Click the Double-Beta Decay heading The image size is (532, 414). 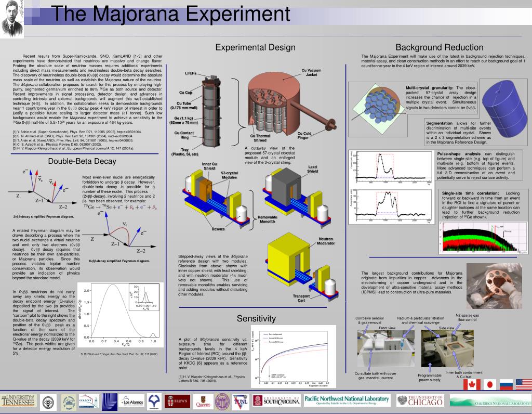(x=82, y=161)
